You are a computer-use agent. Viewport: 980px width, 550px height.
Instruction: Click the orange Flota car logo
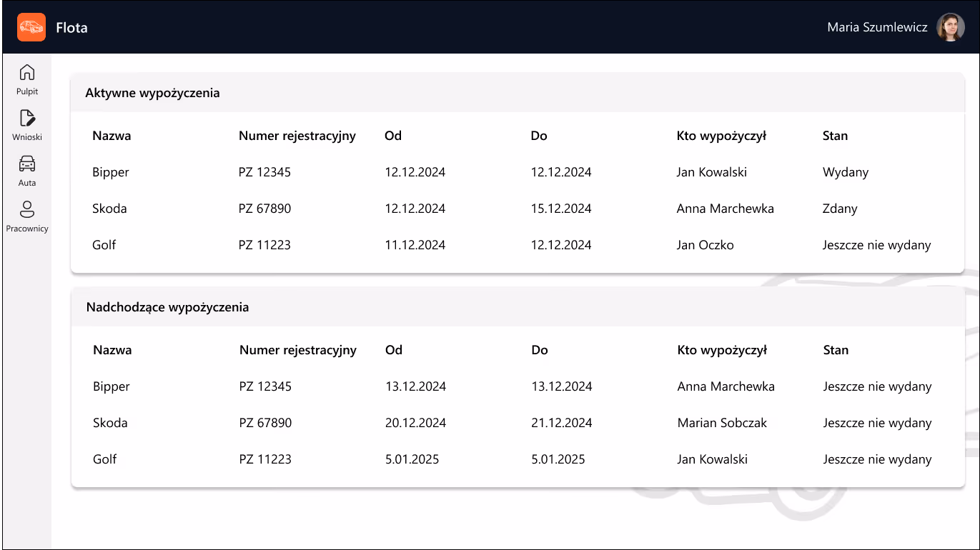click(31, 27)
